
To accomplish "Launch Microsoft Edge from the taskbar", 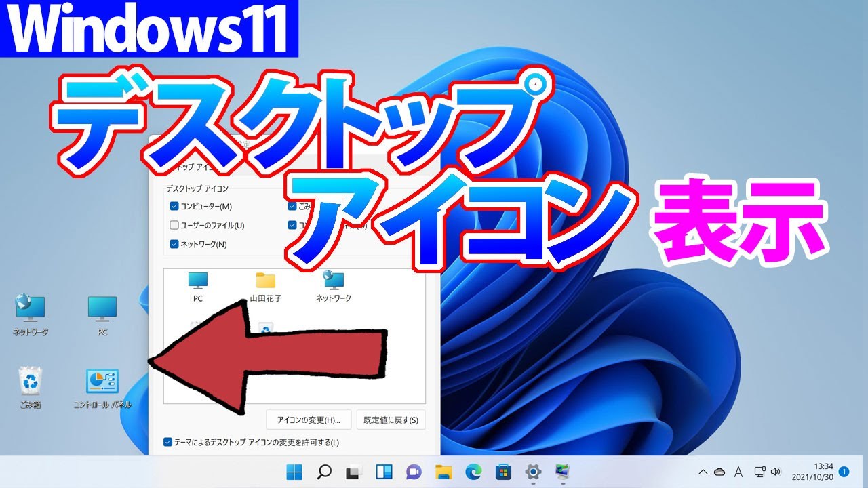I will 473,472.
